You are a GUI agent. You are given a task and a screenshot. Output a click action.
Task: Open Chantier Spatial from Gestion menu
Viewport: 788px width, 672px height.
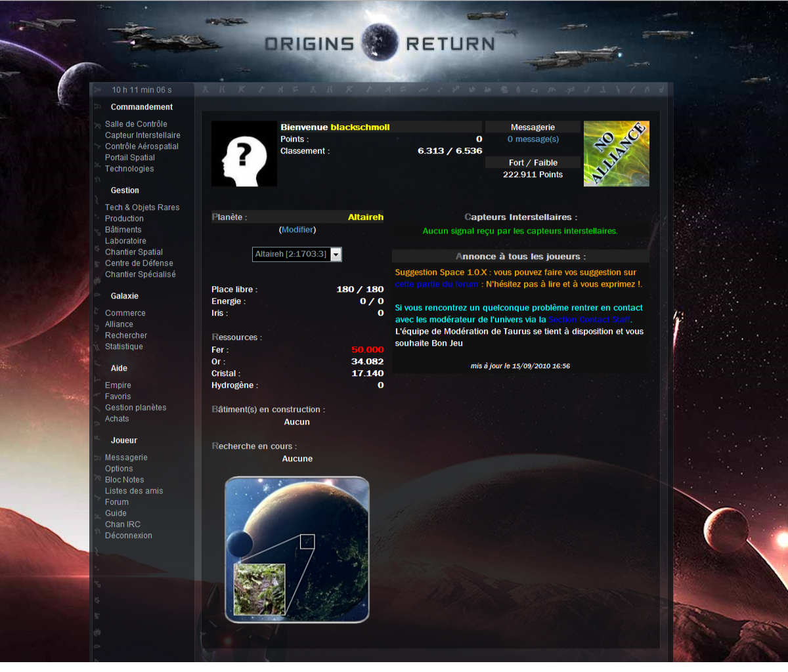coord(134,252)
